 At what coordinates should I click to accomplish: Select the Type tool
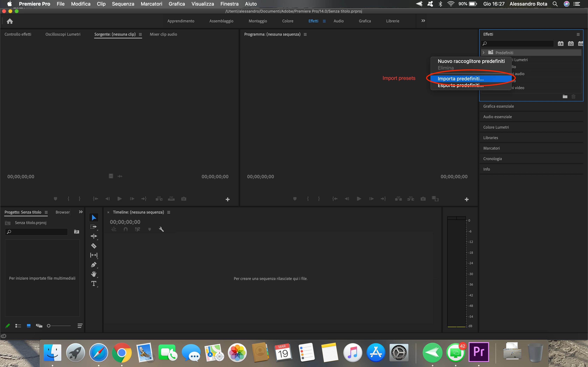pyautogui.click(x=94, y=283)
